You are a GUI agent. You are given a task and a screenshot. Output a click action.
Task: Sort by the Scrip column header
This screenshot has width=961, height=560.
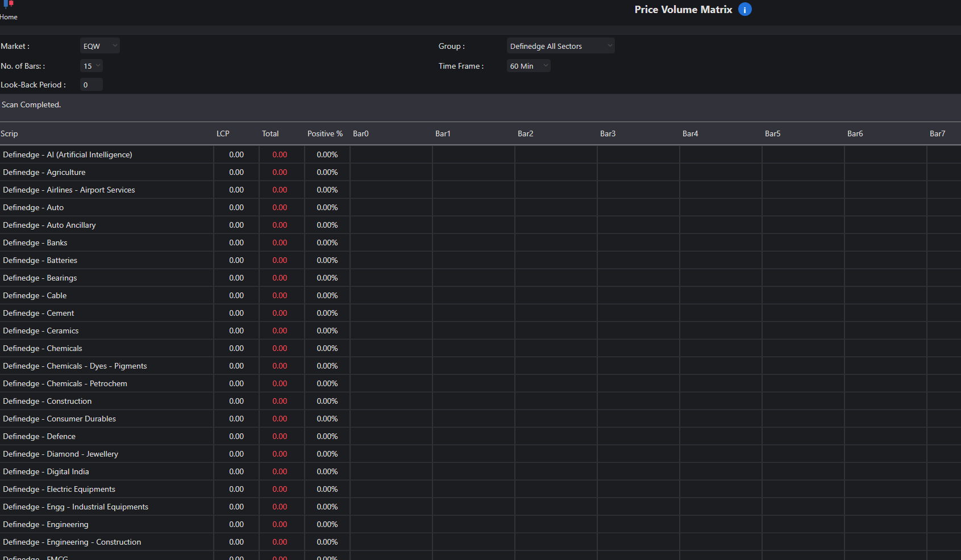(9, 133)
